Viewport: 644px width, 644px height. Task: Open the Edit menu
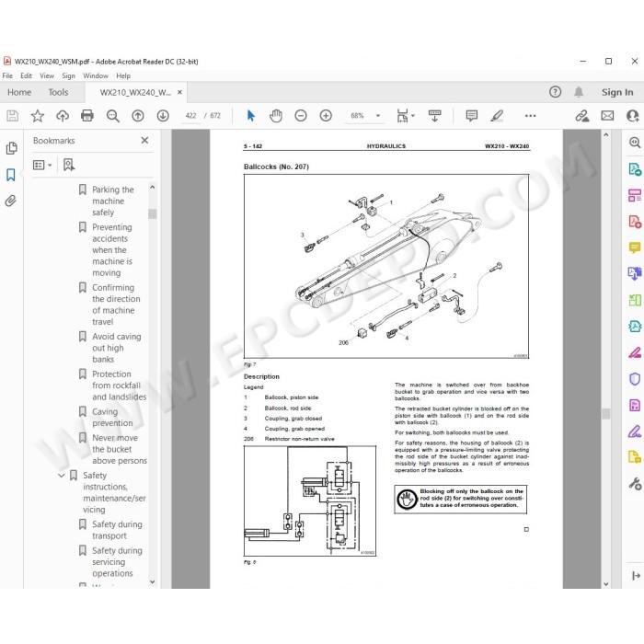point(26,76)
